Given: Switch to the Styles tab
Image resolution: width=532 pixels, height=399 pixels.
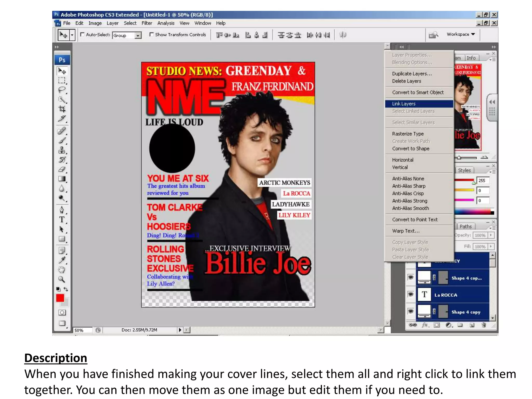Looking at the screenshot, I should point(464,170).
